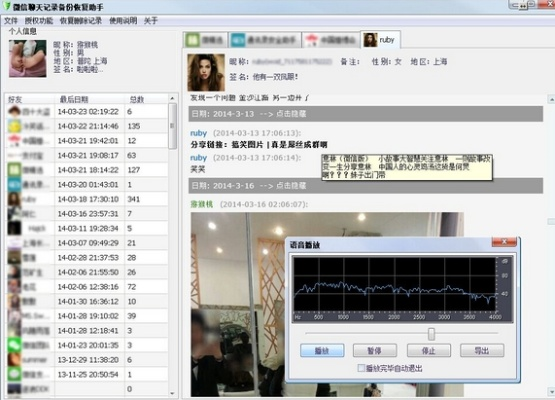
Task: Click ruby's large profile picture in the chat header
Action: (206, 73)
